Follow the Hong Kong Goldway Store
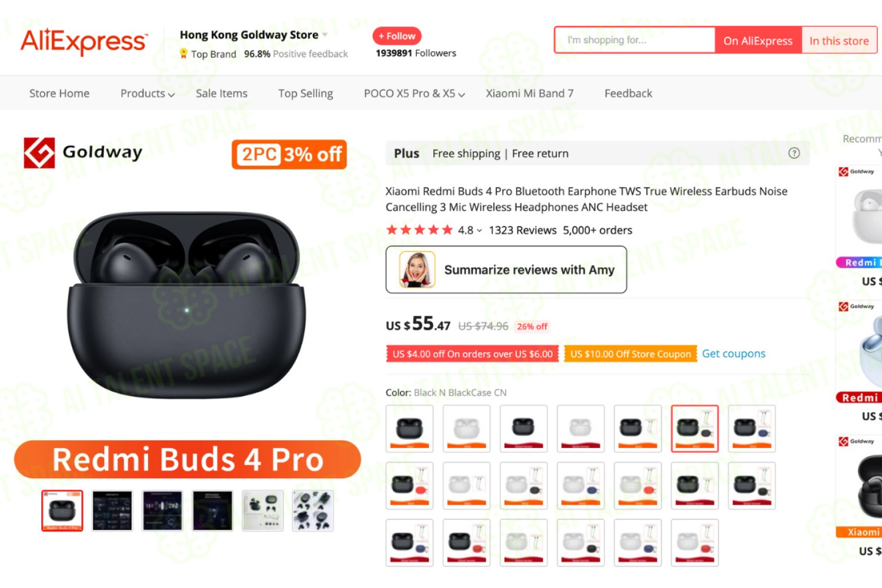This screenshot has height=588, width=882. point(397,36)
